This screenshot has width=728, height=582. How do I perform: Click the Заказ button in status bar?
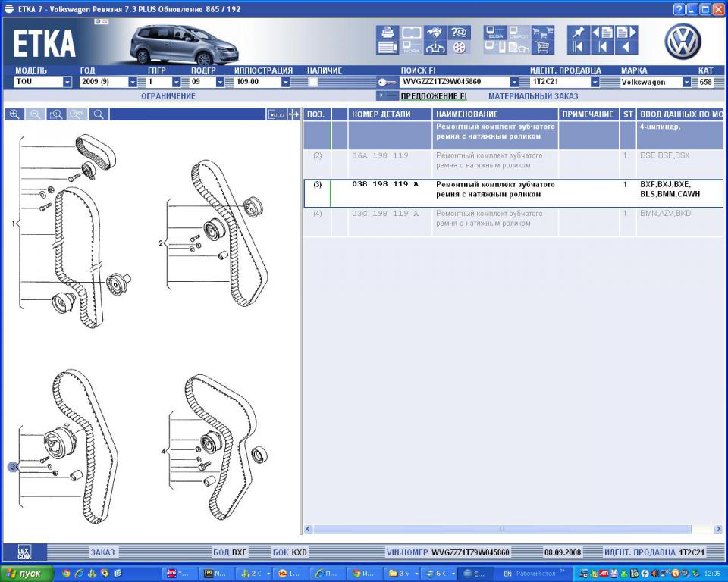tap(102, 552)
